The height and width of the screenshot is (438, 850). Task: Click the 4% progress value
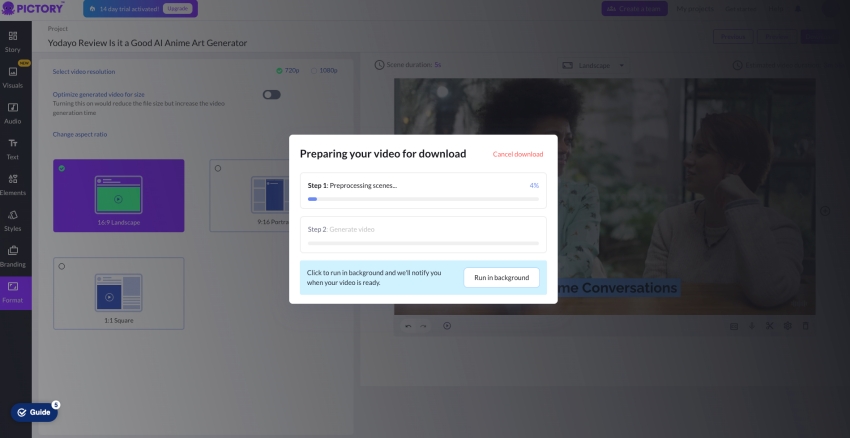(x=534, y=185)
